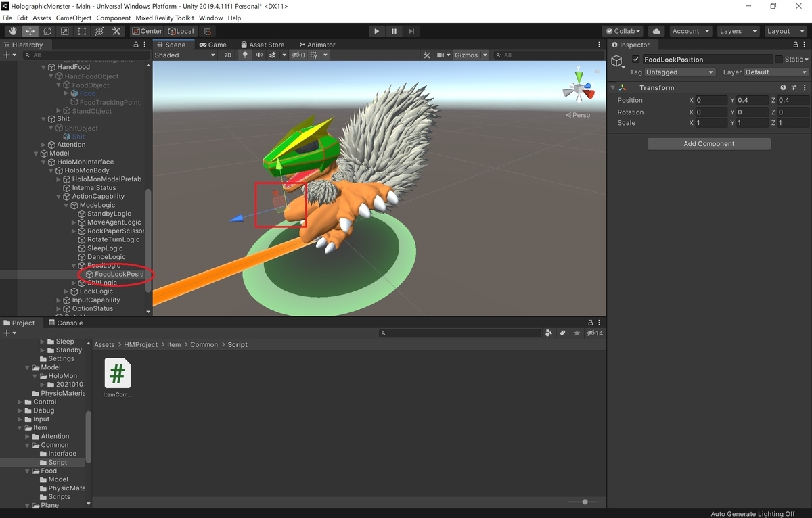The width and height of the screenshot is (812, 518).
Task: Open the Transform component context menu
Action: point(805,87)
